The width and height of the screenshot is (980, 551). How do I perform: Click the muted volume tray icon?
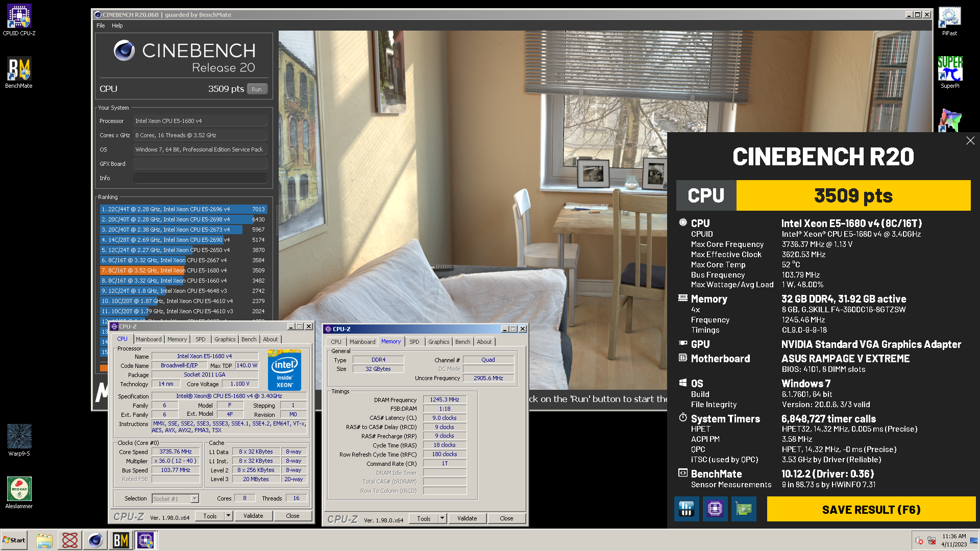919,540
